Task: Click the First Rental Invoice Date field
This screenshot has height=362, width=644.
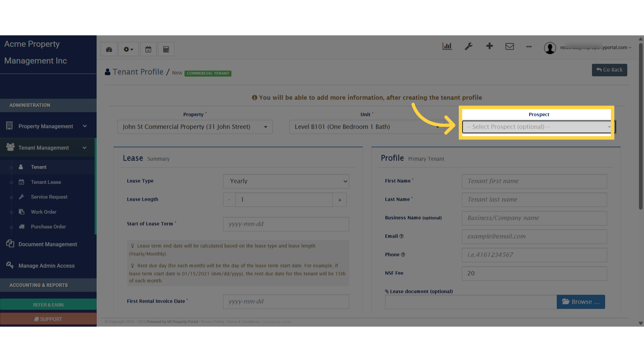Action: pyautogui.click(x=286, y=302)
